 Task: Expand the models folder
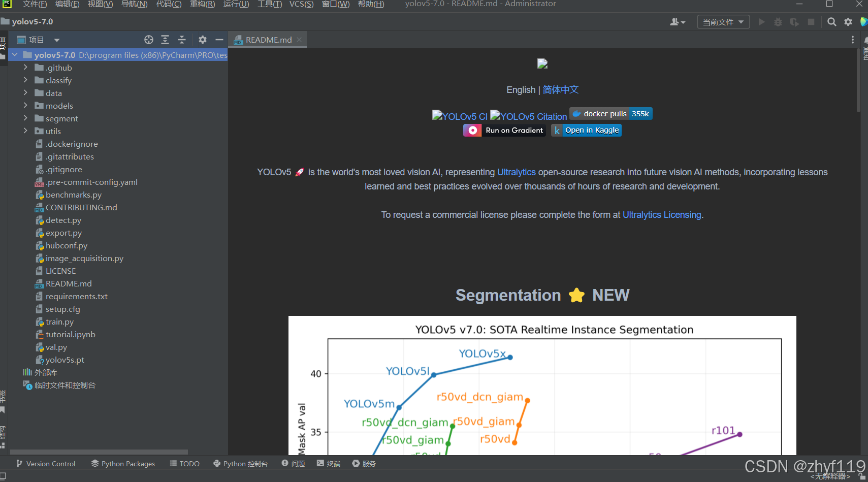pyautogui.click(x=25, y=106)
